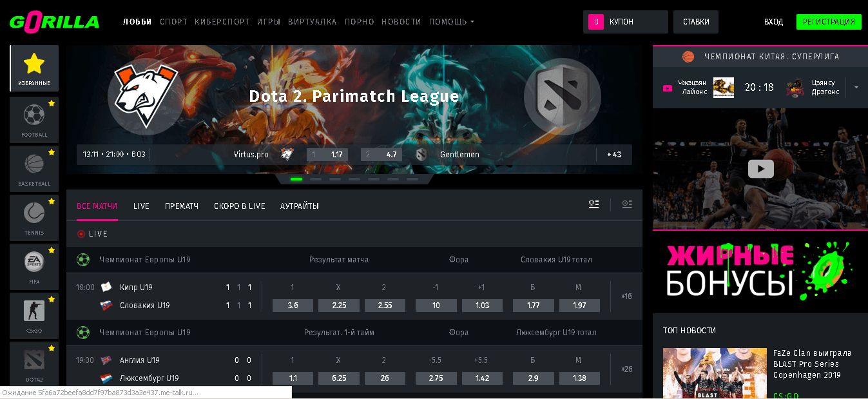This screenshot has height=399, width=868.
Task: Pick total over odds 1.77
Action: pos(533,306)
